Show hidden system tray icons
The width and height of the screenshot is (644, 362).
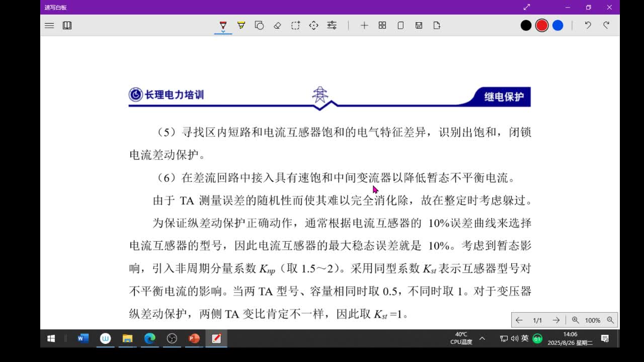pyautogui.click(x=482, y=339)
